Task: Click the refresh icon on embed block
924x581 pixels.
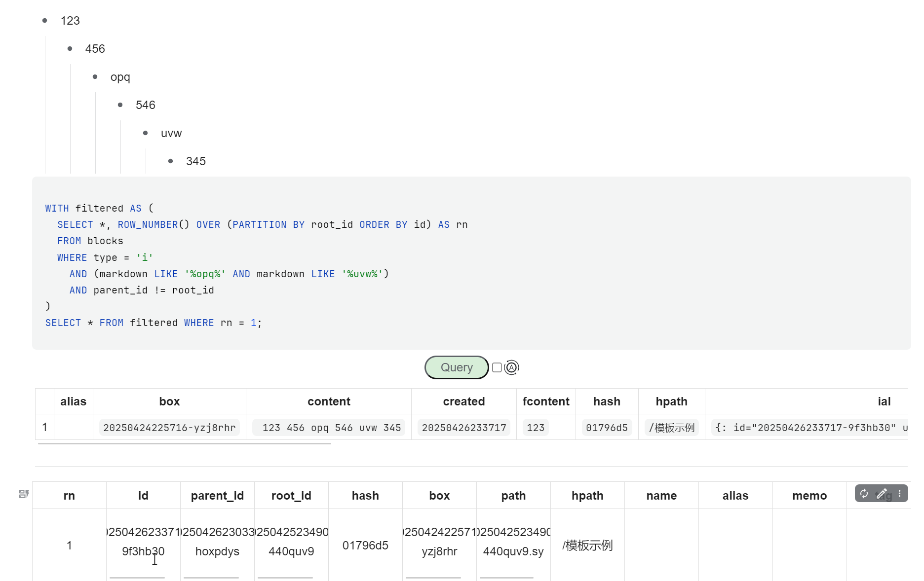Action: [x=864, y=494]
